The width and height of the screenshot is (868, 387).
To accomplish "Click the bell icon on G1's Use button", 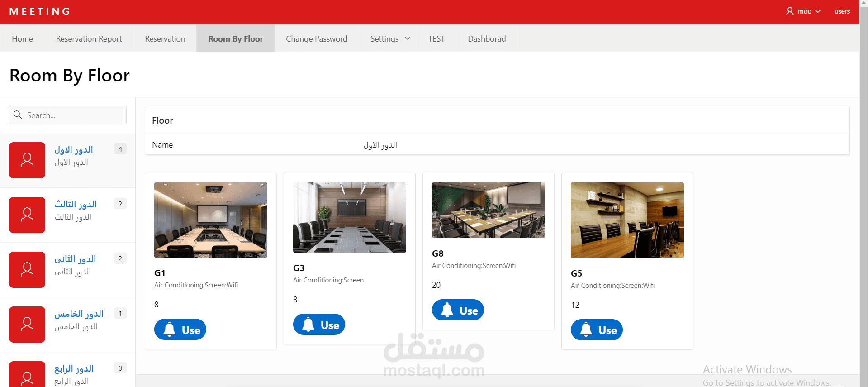I will pos(170,330).
